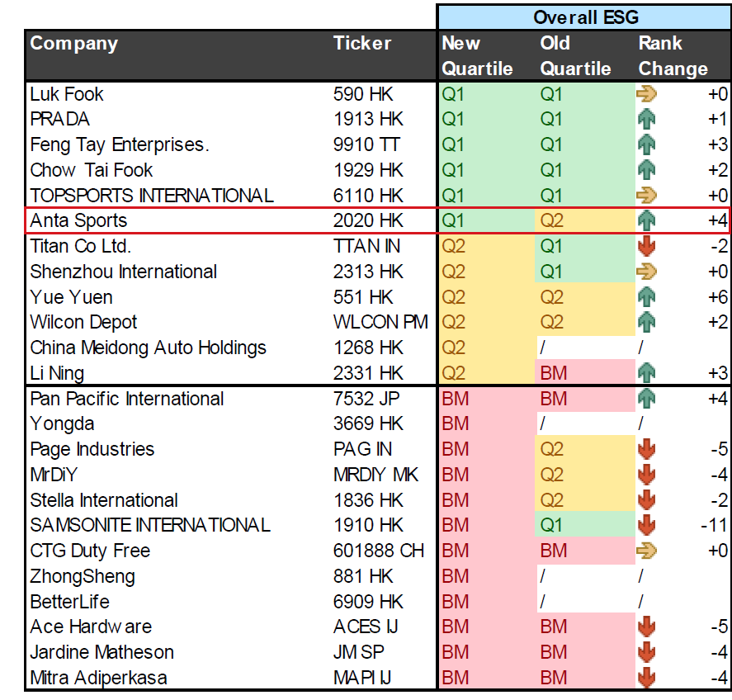Click the Ticker column header
The height and width of the screenshot is (700, 732).
(362, 43)
